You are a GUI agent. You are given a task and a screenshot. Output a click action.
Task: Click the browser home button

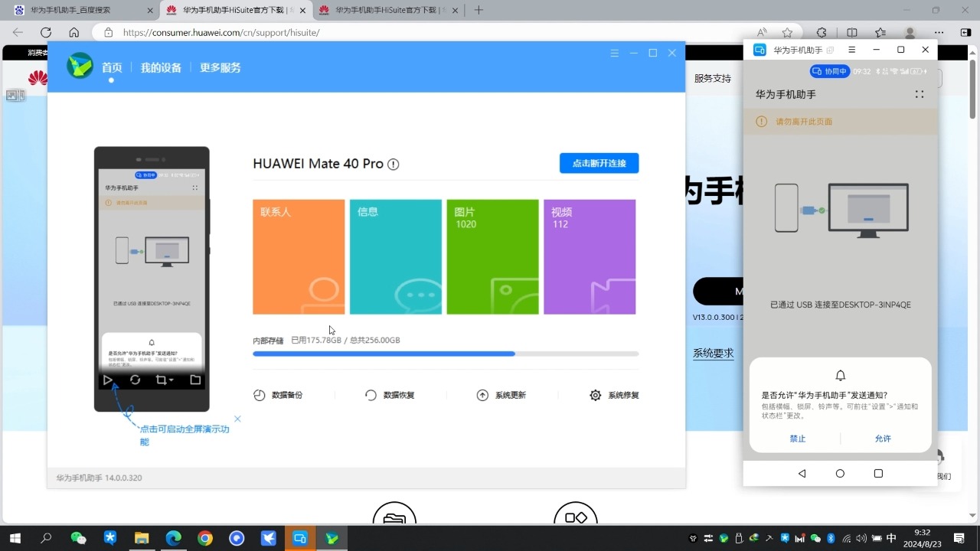[x=73, y=32]
